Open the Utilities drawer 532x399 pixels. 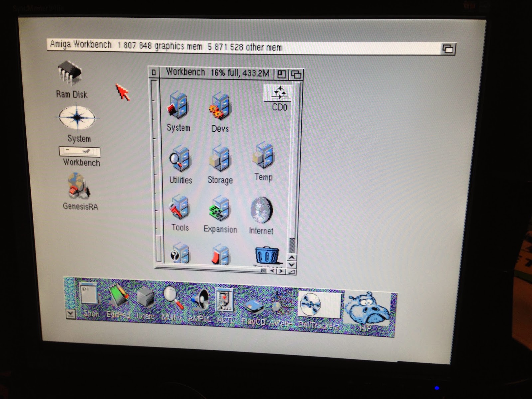click(x=180, y=159)
